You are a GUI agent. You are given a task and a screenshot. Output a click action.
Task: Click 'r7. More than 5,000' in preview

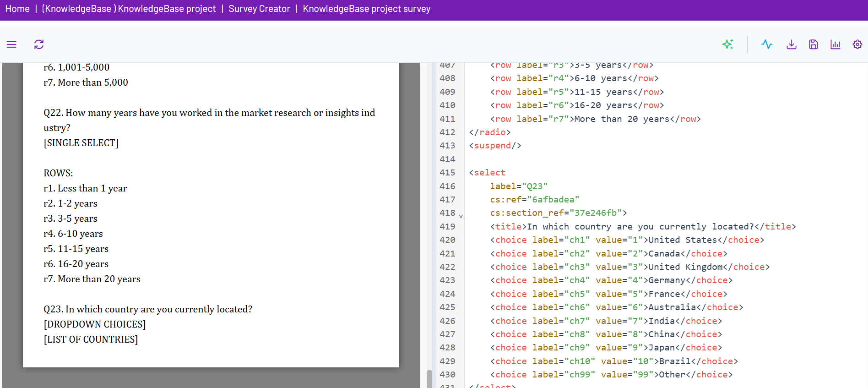point(86,82)
